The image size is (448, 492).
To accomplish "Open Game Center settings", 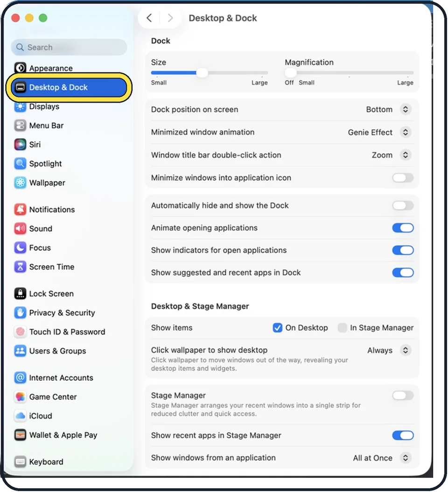I will tap(53, 397).
